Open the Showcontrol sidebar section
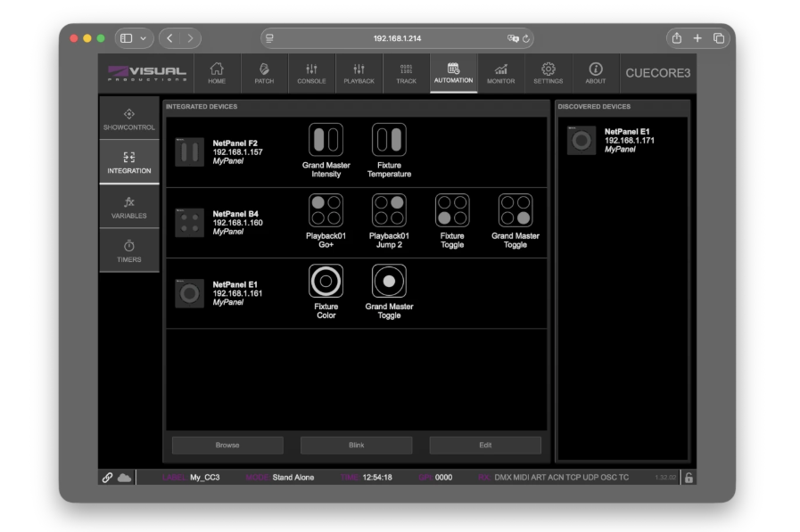 point(128,119)
